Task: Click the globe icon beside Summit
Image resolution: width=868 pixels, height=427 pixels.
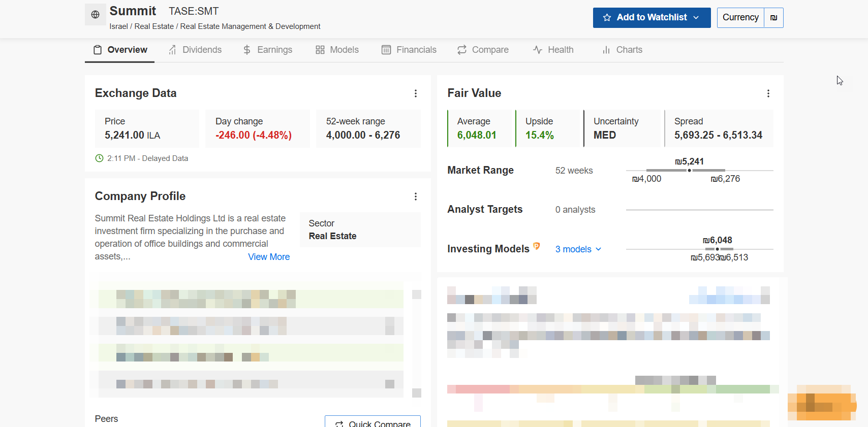Action: point(95,15)
